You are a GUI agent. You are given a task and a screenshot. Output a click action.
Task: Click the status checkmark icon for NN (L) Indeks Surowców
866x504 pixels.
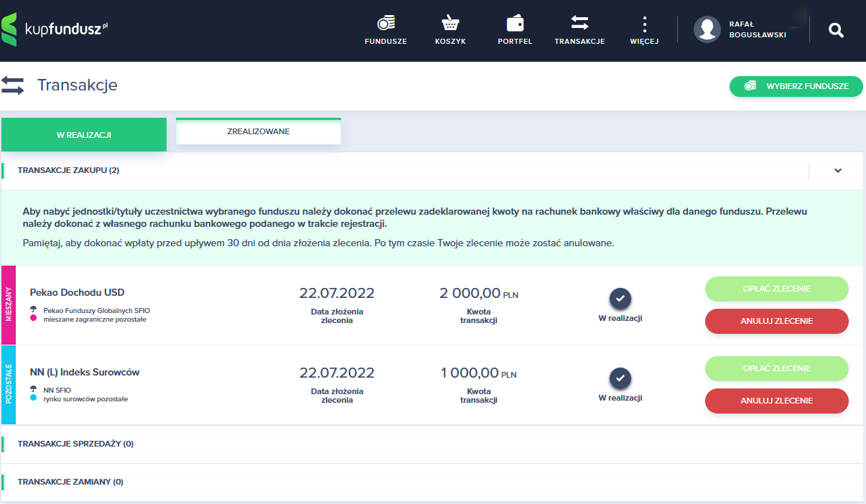tap(620, 378)
